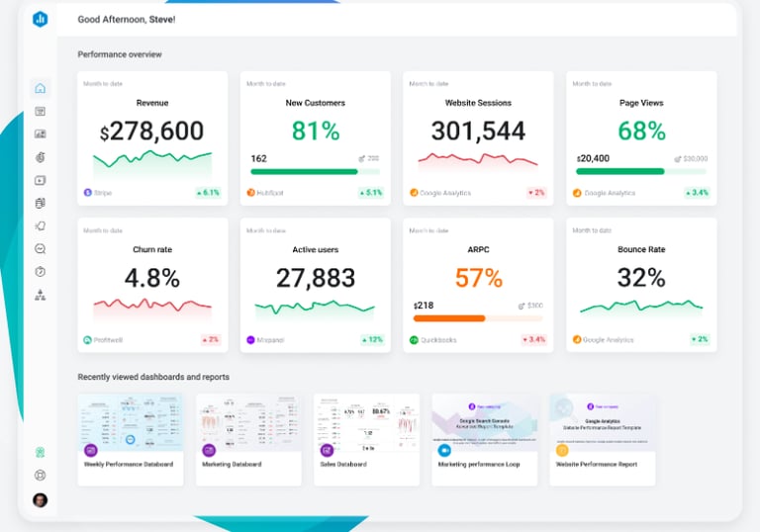Screen dimensions: 760x532
Task: Open Marketing performance Loop thumbnail
Action: 485,422
